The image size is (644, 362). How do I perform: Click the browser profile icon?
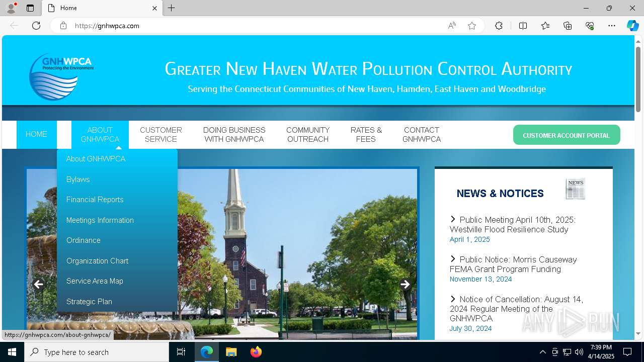click(x=11, y=8)
